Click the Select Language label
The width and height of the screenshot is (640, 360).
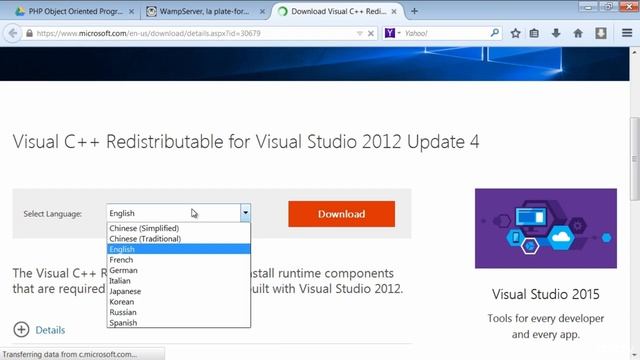pos(53,214)
